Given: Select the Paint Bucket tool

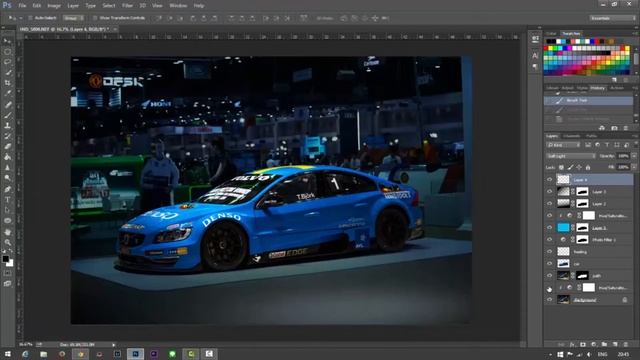Looking at the screenshot, I should point(7,157).
